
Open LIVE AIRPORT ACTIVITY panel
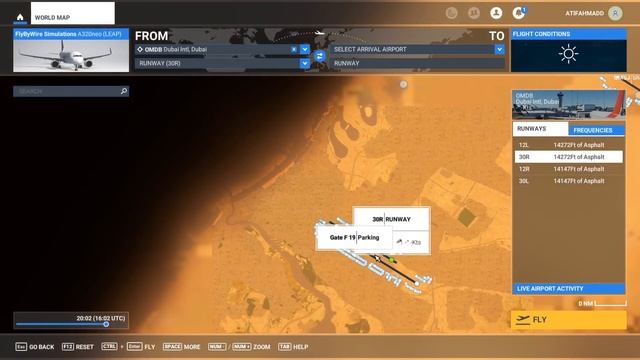pyautogui.click(x=569, y=289)
